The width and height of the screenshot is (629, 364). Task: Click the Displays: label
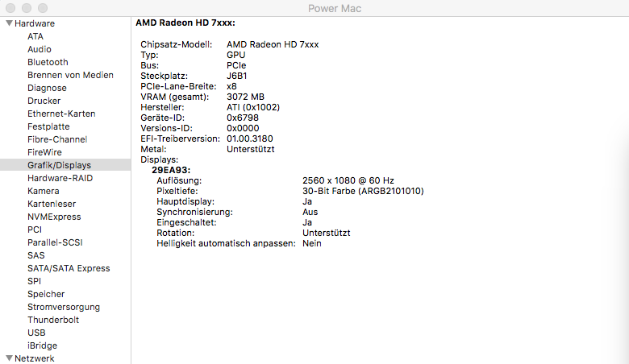pos(159,159)
